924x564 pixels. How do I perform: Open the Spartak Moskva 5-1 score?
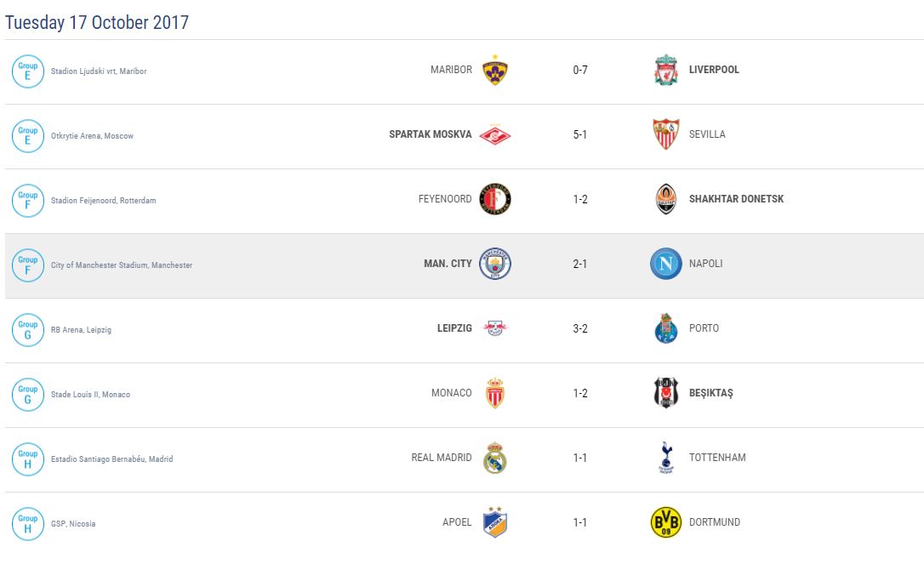pos(580,135)
